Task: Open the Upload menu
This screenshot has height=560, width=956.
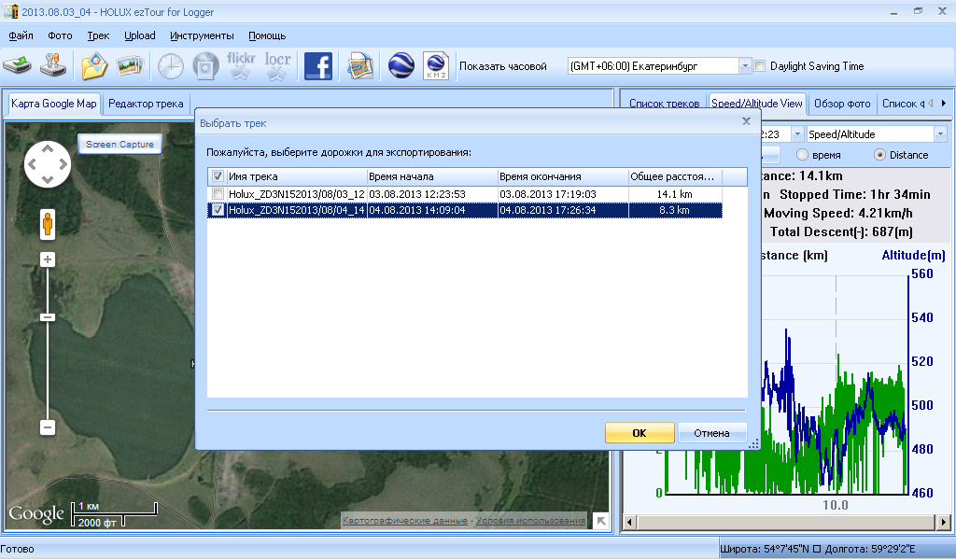Action: pos(140,35)
